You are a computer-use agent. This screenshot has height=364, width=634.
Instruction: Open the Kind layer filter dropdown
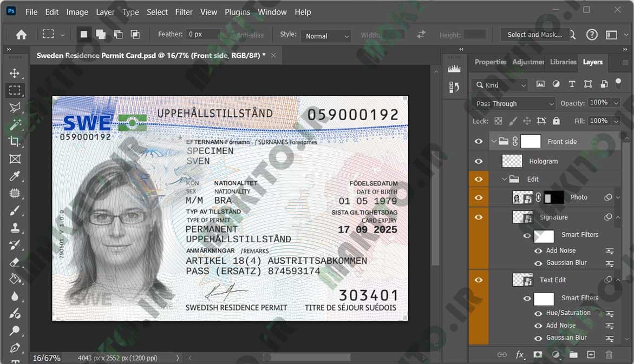click(500, 85)
